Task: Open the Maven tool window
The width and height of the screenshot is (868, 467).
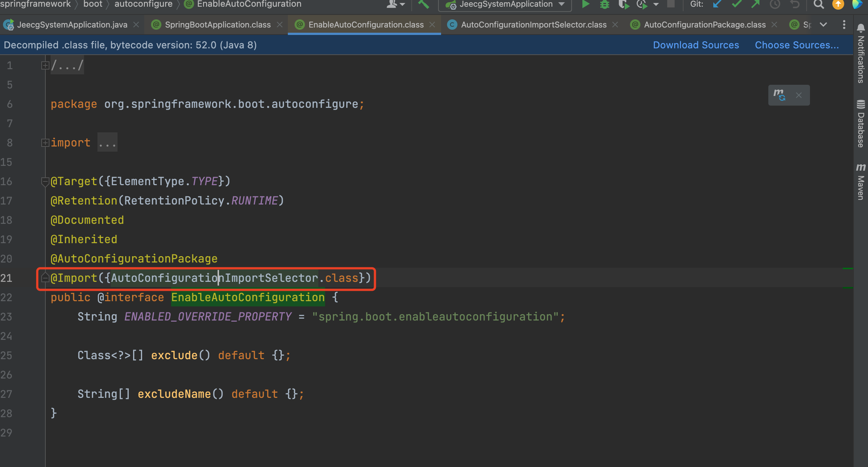Action: (861, 182)
